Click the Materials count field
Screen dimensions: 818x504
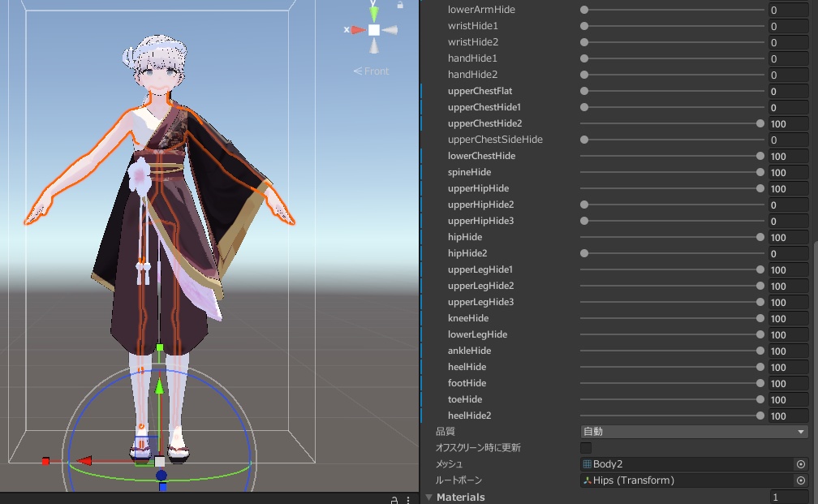tap(789, 498)
